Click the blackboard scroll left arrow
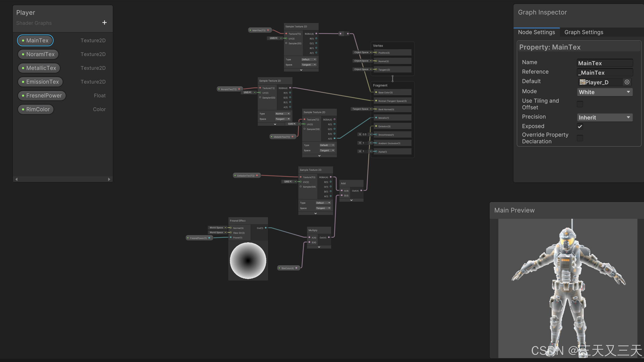Screen dimensions: 644x362 click(17, 179)
